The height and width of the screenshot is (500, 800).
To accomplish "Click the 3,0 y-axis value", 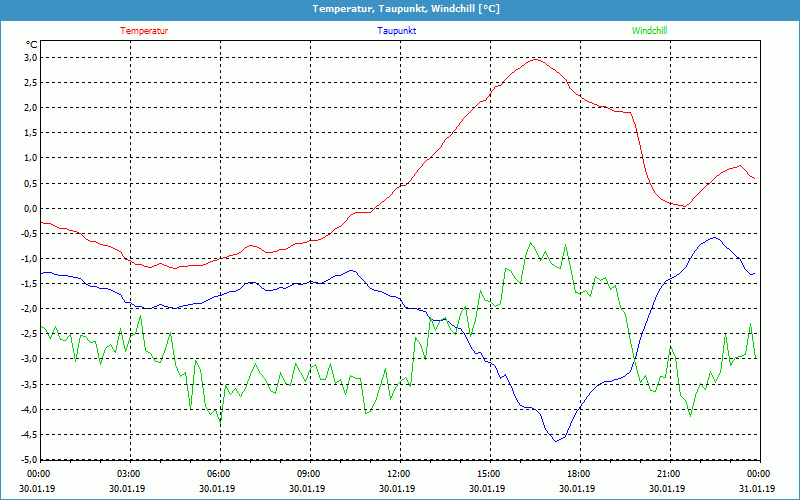I will (x=31, y=58).
